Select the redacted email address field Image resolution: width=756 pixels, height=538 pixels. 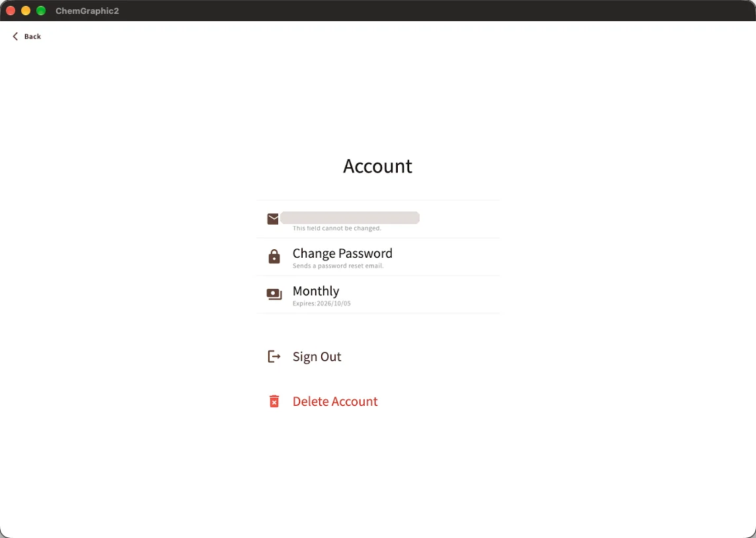[x=350, y=218]
